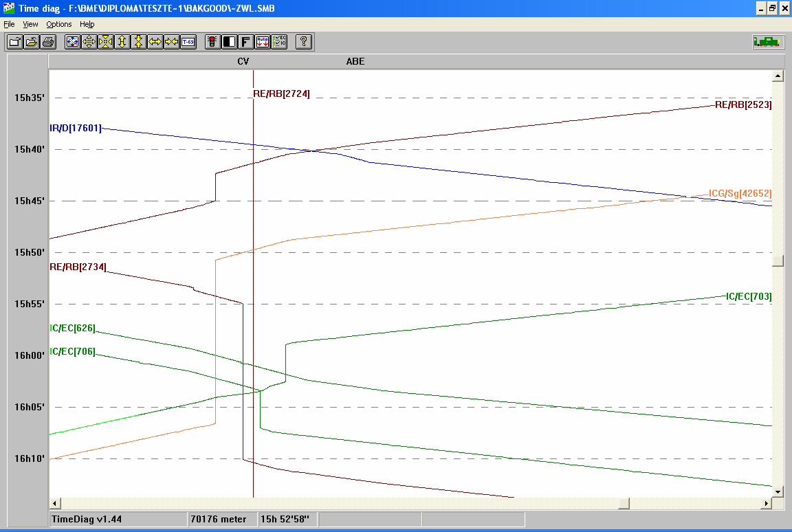Click the green locomotive icon
The width and height of the screenshot is (792, 532).
(767, 42)
